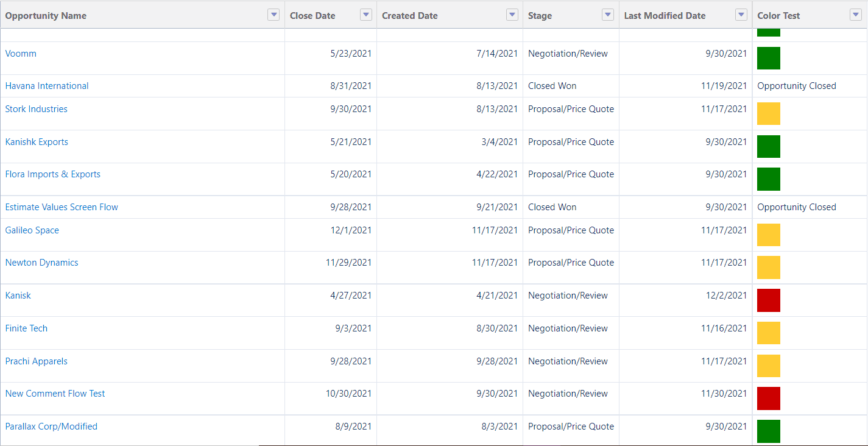Open the Finite Tech opportunity
868x446 pixels.
pyautogui.click(x=26, y=328)
